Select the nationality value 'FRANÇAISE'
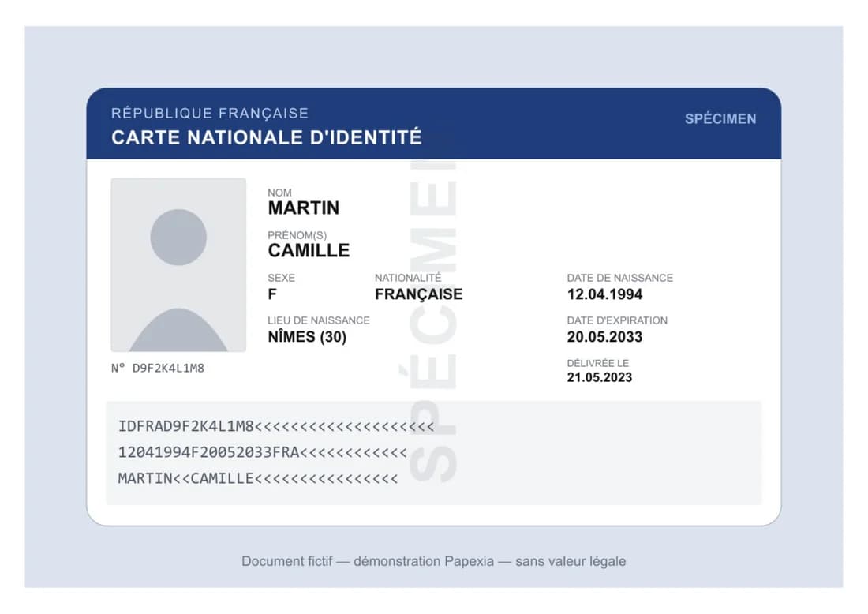The image size is (868, 614). [418, 294]
